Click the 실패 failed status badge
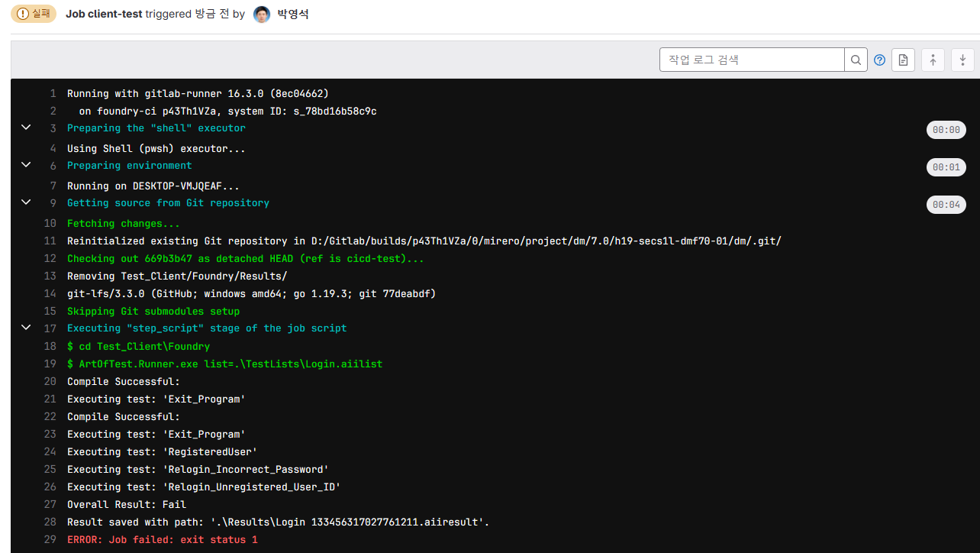The height and width of the screenshot is (553, 980). tap(33, 14)
